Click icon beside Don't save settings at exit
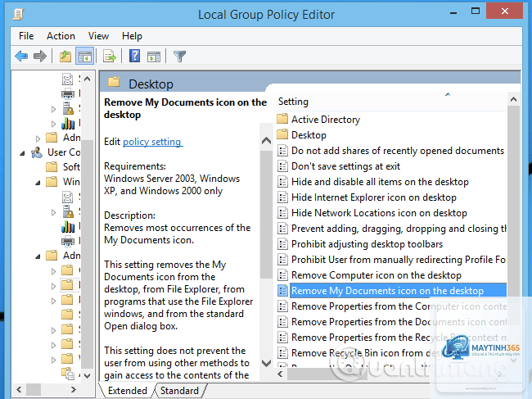The height and width of the screenshot is (399, 532). (282, 166)
